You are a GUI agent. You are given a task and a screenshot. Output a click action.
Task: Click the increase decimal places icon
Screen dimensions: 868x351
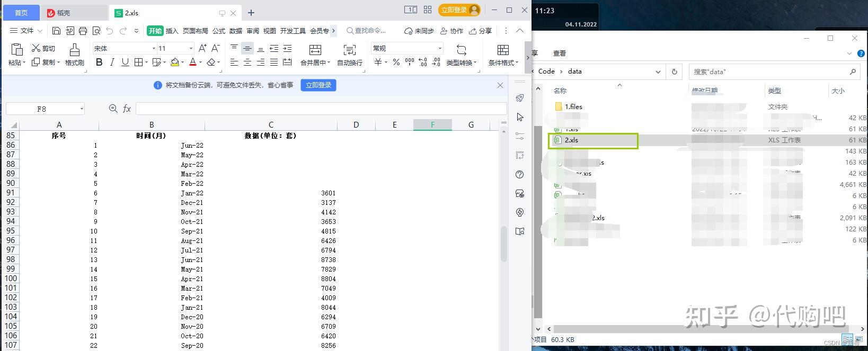pyautogui.click(x=422, y=62)
